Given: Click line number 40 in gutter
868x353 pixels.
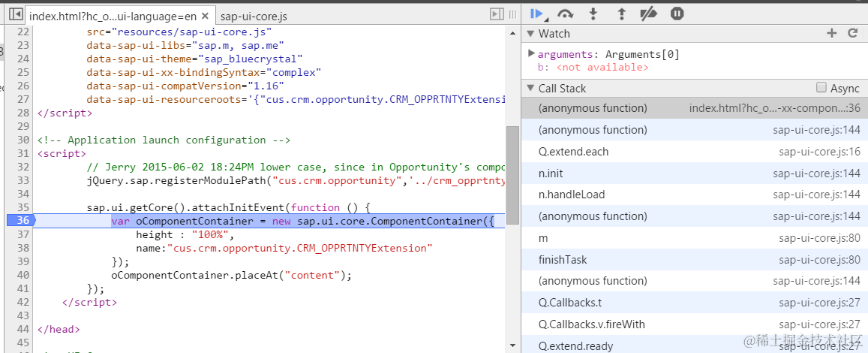Looking at the screenshot, I should (23, 275).
